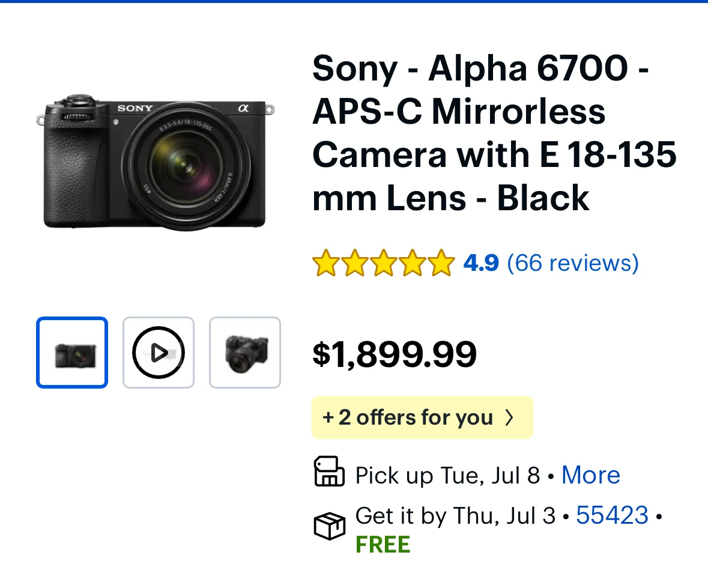Select the front-view camera thumbnail

point(72,353)
